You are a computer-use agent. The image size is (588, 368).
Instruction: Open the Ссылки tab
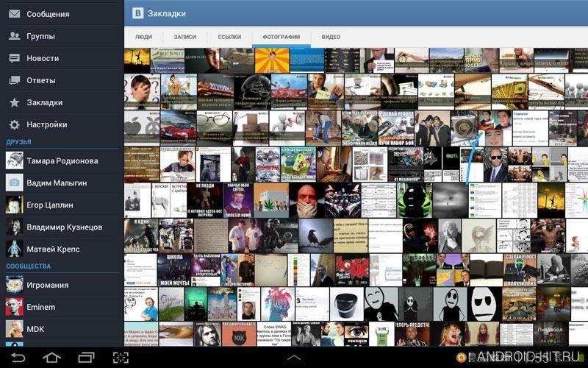(229, 37)
